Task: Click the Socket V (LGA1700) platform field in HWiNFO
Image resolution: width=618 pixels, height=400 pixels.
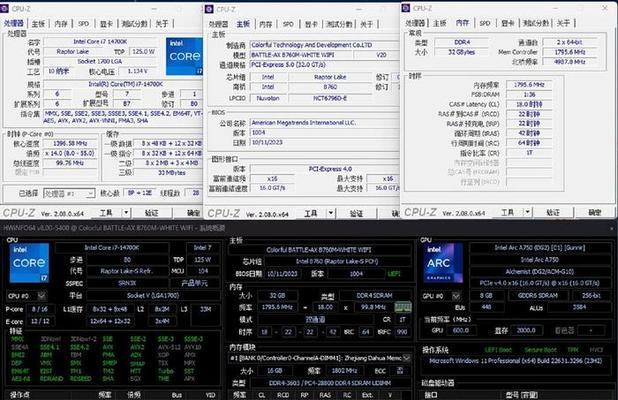Action: tap(153, 295)
